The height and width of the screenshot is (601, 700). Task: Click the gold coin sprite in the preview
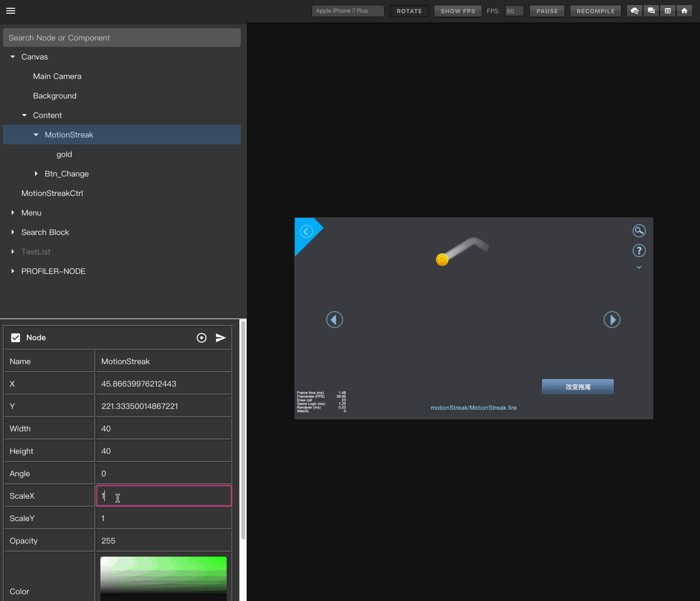pyautogui.click(x=442, y=260)
